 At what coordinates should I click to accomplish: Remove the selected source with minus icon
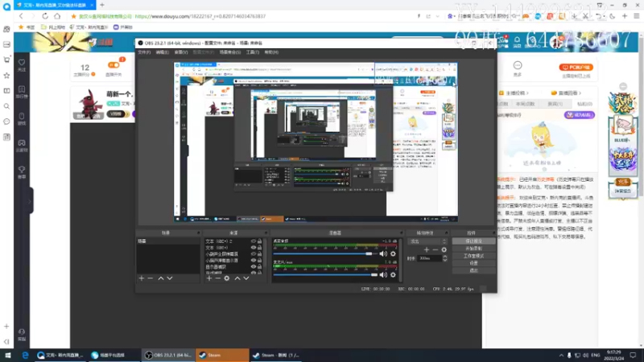click(x=217, y=278)
